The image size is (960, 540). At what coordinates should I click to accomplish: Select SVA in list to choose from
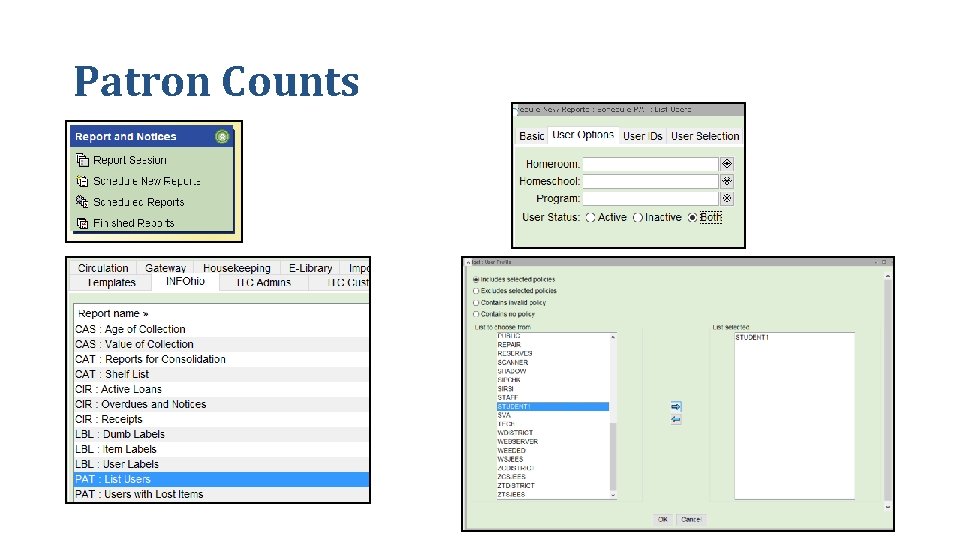(x=504, y=415)
